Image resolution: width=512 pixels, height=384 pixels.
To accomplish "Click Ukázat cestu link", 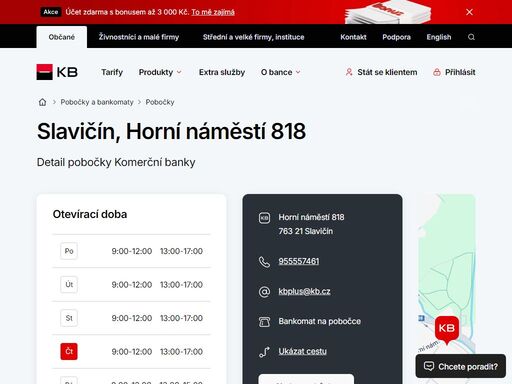I will coord(302,351).
